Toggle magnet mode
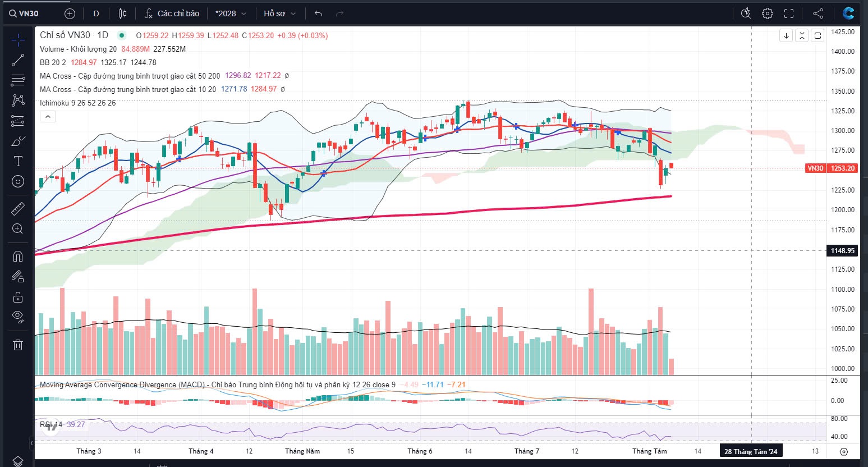The width and height of the screenshot is (868, 467). [18, 257]
